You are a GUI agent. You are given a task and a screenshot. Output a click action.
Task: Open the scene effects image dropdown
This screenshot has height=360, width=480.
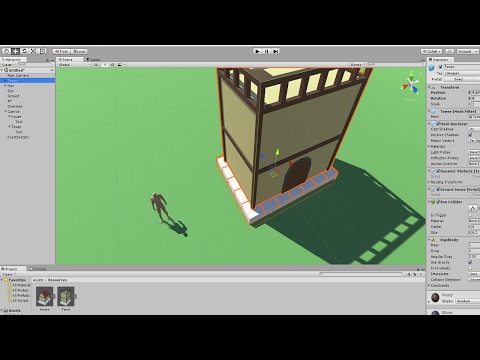tap(121, 65)
